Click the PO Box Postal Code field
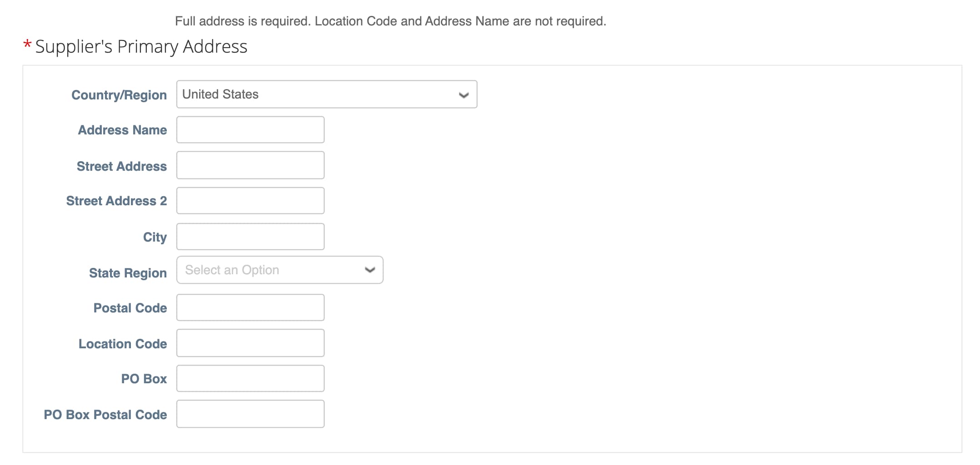This screenshot has height=465, width=980. pyautogui.click(x=250, y=414)
